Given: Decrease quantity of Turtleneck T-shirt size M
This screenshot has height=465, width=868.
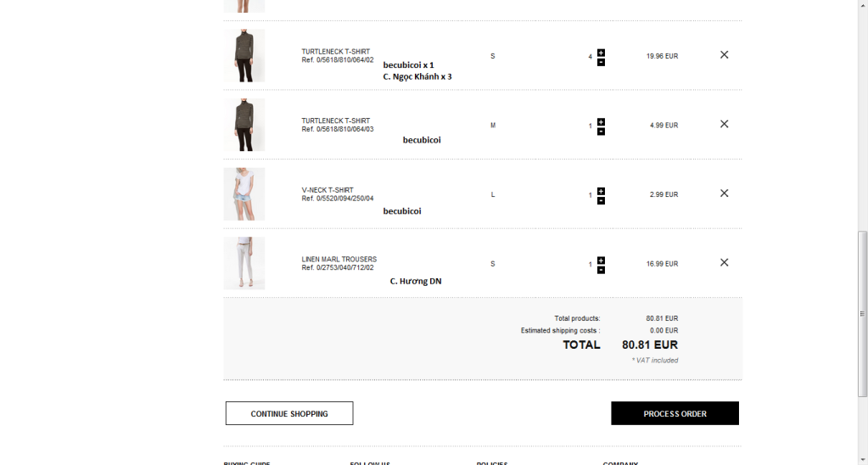Looking at the screenshot, I should pyautogui.click(x=601, y=132).
